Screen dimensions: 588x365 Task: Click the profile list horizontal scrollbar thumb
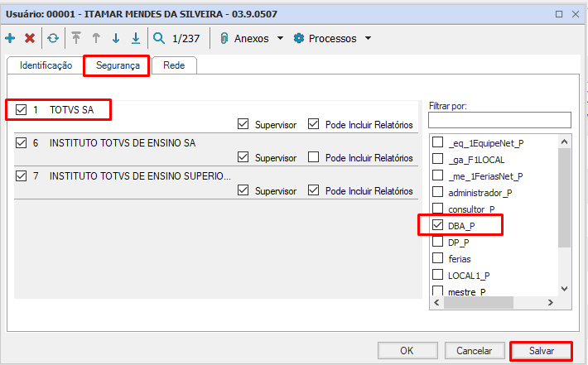tap(479, 302)
